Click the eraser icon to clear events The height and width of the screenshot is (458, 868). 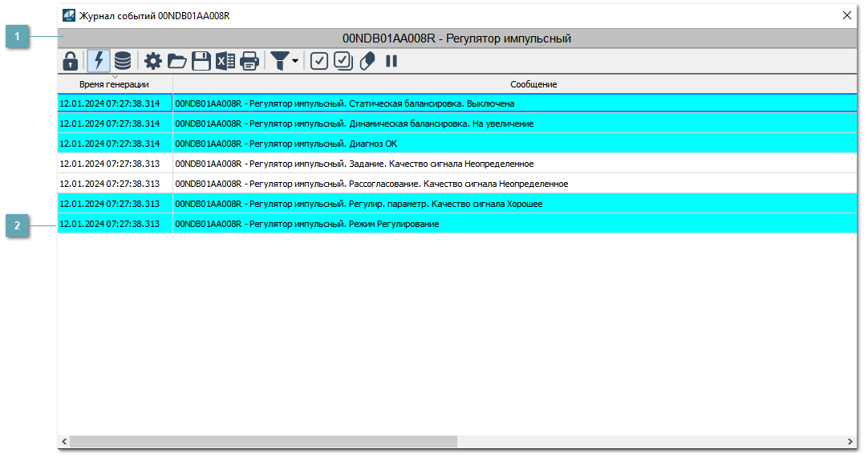367,61
